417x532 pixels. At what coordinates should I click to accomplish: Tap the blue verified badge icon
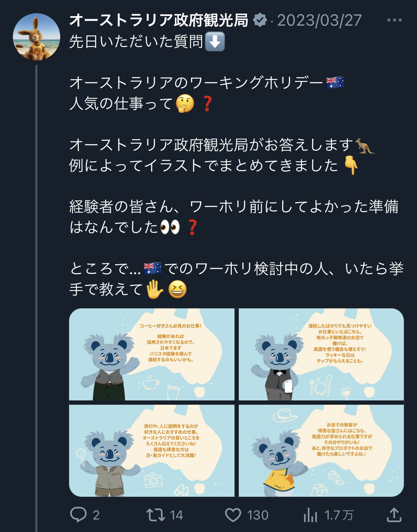coord(260,20)
